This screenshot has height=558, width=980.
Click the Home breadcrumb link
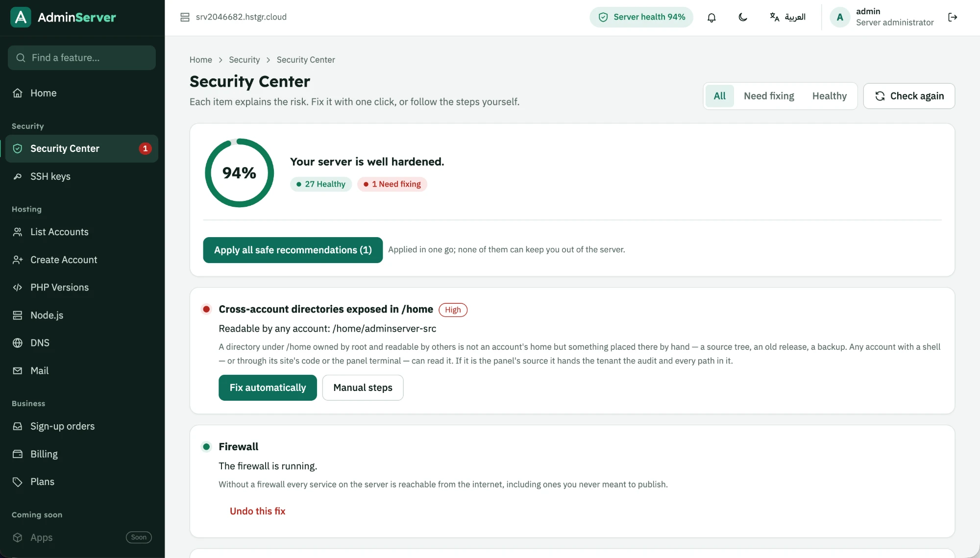click(x=201, y=60)
